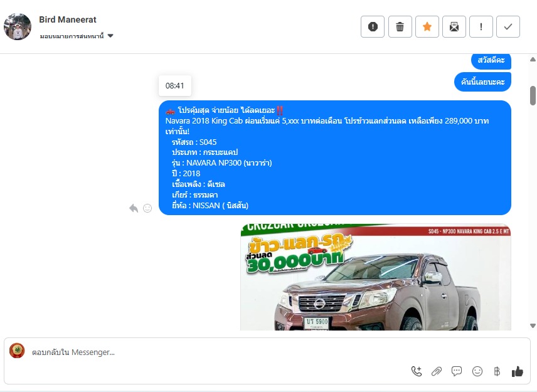Open the Navara truck promo image
This screenshot has height=392, width=537.
[x=376, y=277]
